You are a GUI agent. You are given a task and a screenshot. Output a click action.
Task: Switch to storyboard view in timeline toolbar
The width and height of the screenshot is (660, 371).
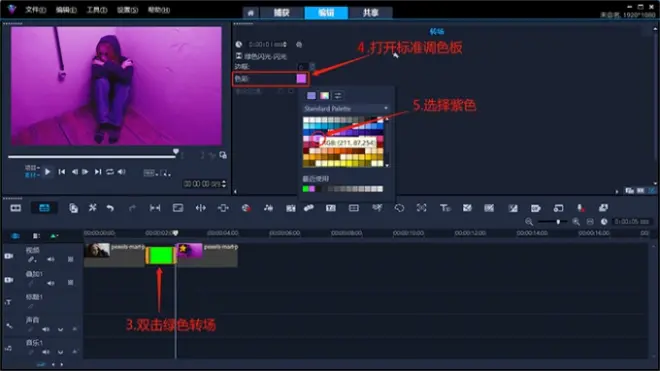pyautogui.click(x=16, y=208)
